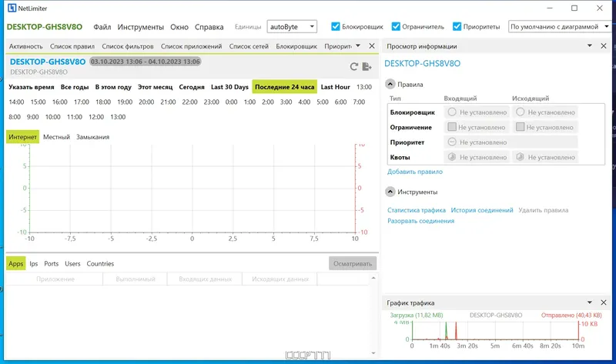Image resolution: width=616 pixels, height=364 pixels.
Task: Switch to the Список приложений tab
Action: click(x=191, y=46)
